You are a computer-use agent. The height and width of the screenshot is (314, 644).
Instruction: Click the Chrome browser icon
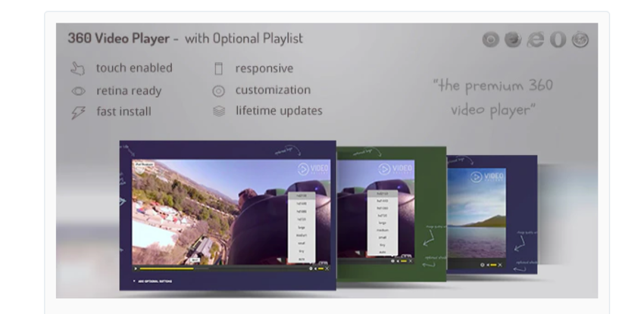(x=490, y=40)
